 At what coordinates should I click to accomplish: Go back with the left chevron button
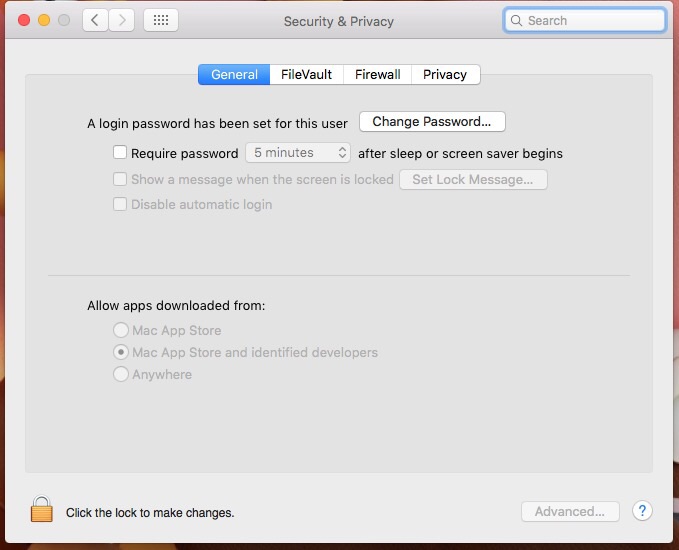[95, 20]
